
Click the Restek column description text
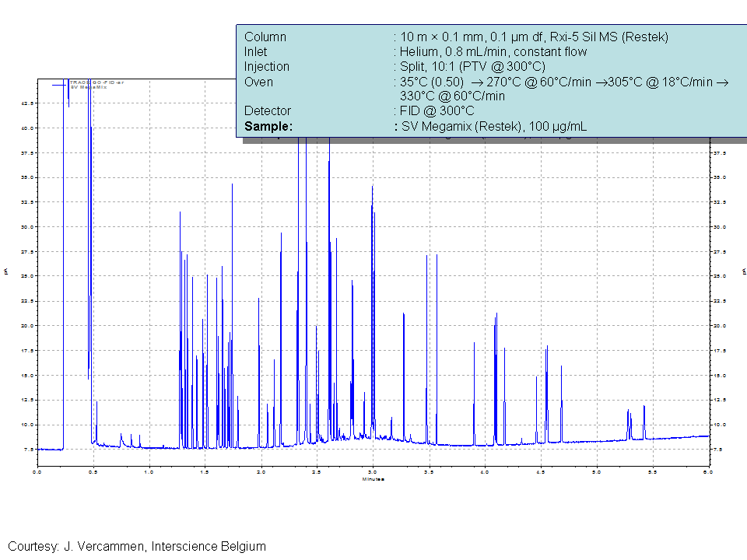529,37
